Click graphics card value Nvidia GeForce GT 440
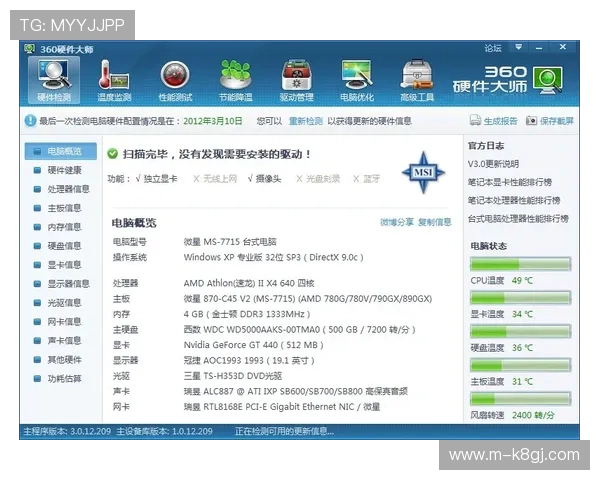Image resolution: width=600 pixels, height=480 pixels. [x=253, y=345]
